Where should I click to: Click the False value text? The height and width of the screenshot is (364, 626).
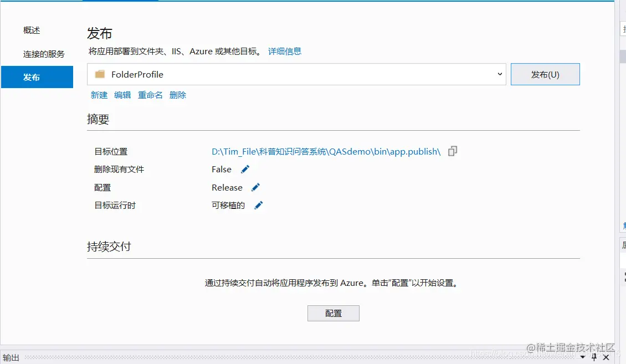222,169
